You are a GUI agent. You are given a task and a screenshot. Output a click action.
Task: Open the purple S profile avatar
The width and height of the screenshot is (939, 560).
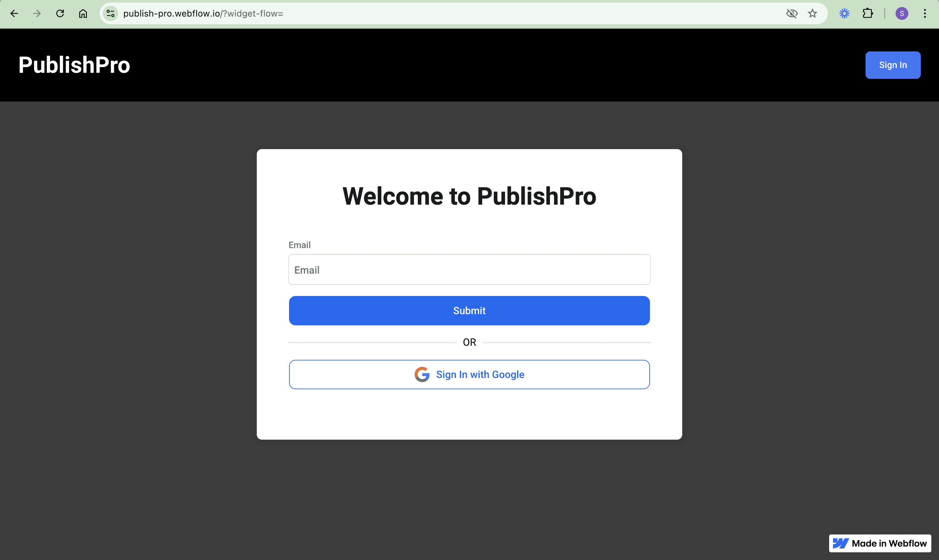click(x=902, y=14)
